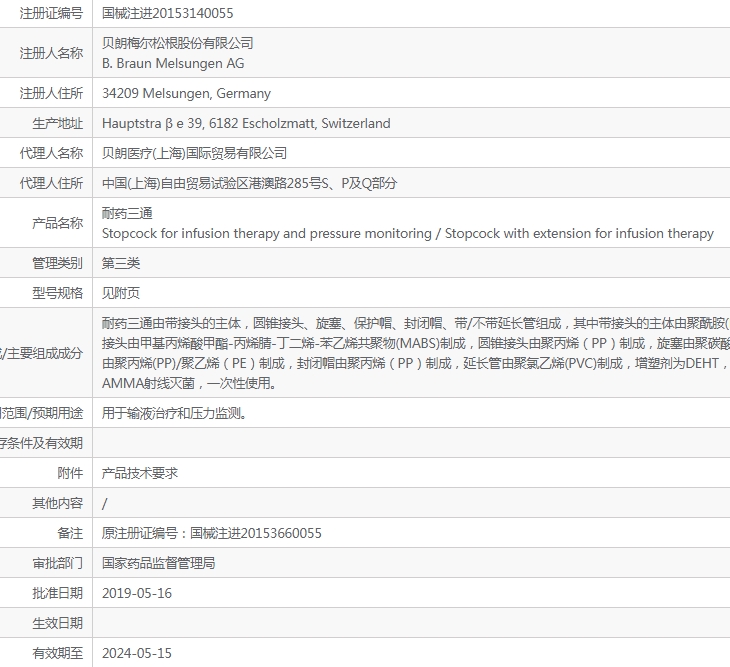Click the line AMMA射线灭菌，一次性使用

(190, 383)
